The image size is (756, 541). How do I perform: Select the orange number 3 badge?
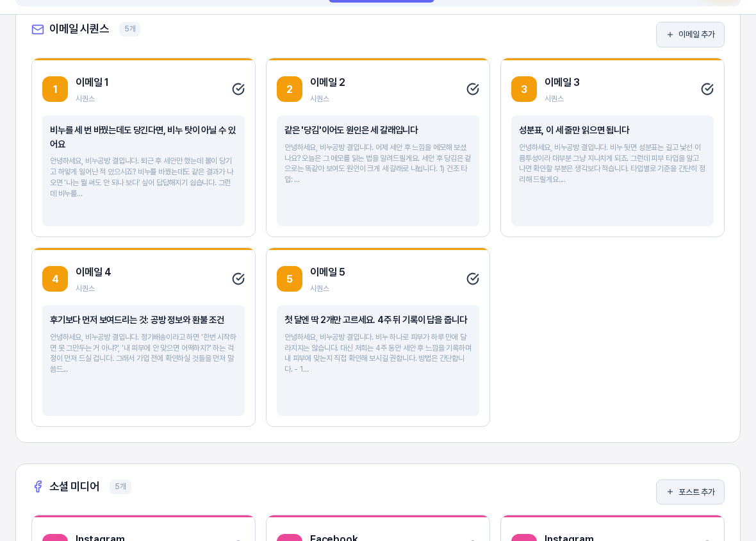pyautogui.click(x=524, y=89)
